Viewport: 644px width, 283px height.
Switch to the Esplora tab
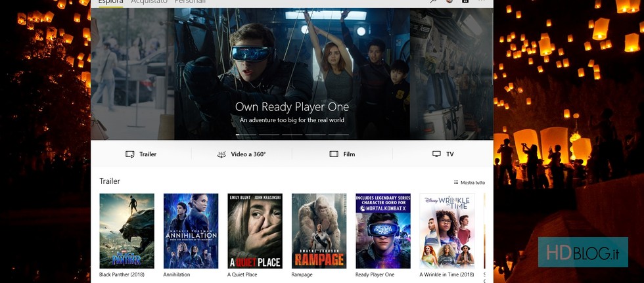[x=111, y=2]
